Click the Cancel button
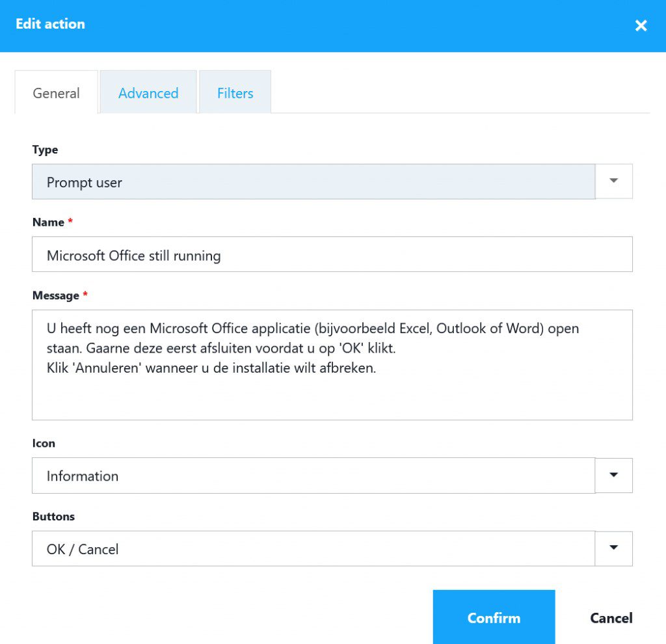Screen dimensions: 666x644 pos(611,617)
